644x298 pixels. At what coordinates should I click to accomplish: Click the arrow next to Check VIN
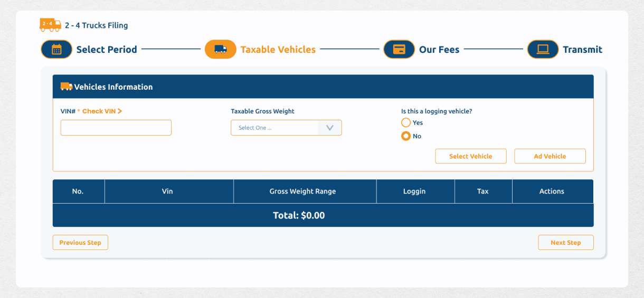coord(120,111)
